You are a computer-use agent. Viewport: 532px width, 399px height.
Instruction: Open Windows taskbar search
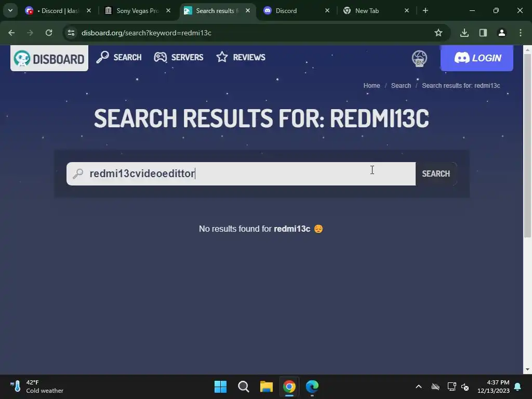coord(244,387)
